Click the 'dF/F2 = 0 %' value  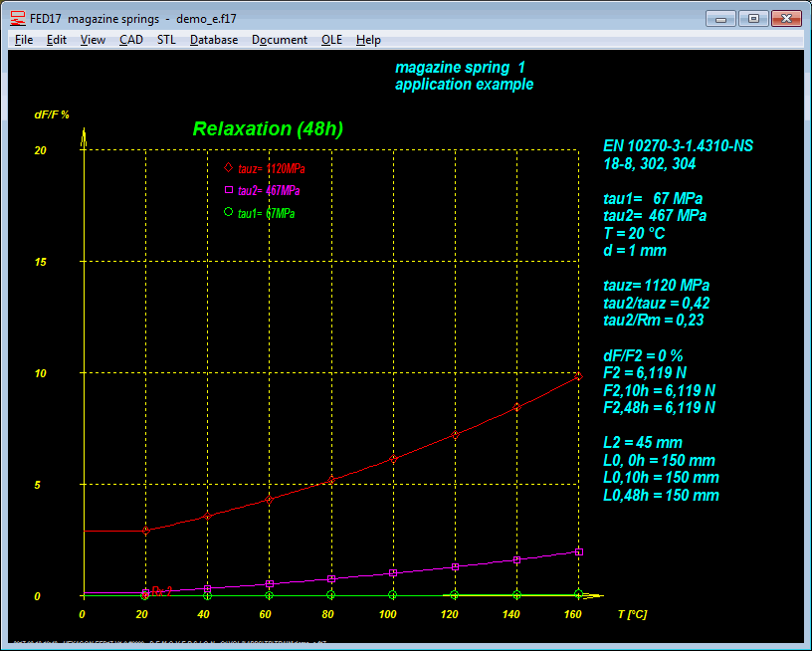click(643, 355)
